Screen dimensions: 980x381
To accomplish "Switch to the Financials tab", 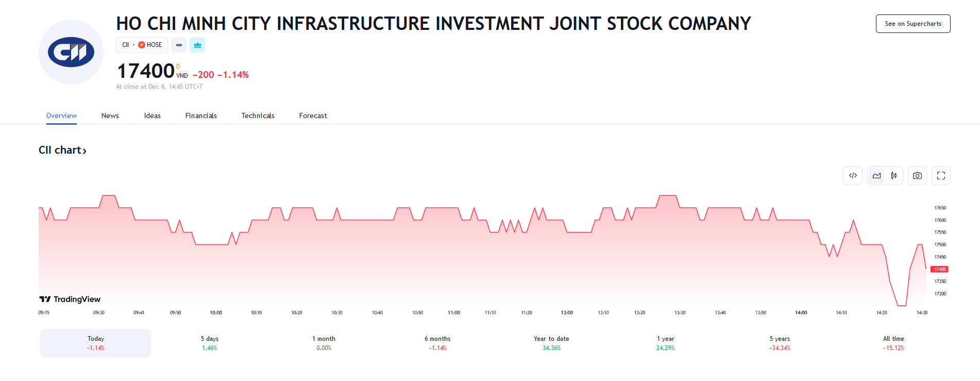I will [201, 115].
